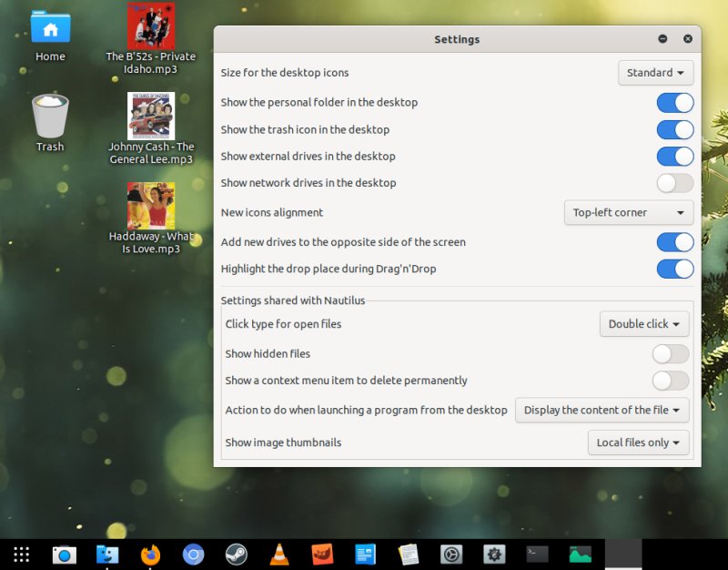728x570 pixels.
Task: Start Steam from the taskbar
Action: 236,554
